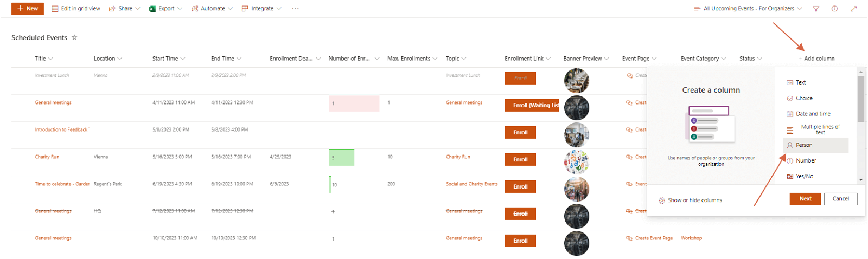Screen dimensions: 868x259
Task: Open Show or hide columns settings
Action: (x=690, y=200)
